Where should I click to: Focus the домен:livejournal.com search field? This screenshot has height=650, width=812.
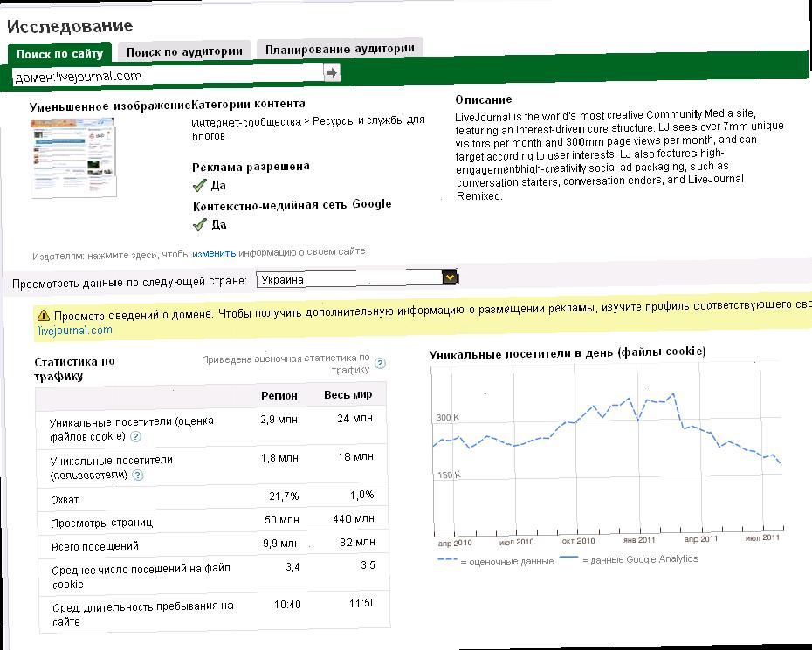point(168,76)
